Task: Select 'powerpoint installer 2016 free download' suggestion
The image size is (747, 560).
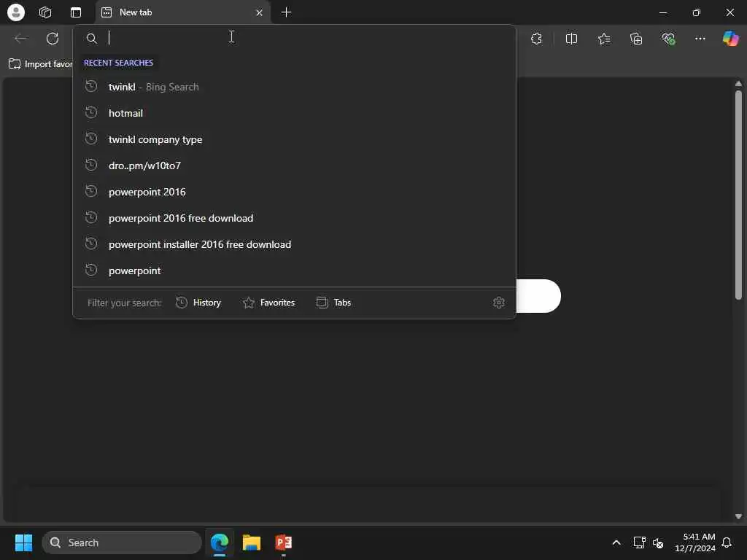Action: [295, 244]
